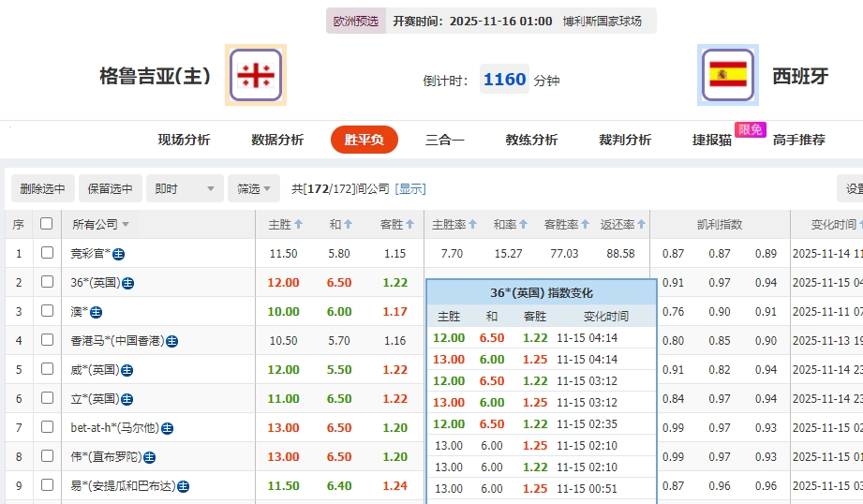Open the 筛选 filter dropdown
The image size is (863, 504).
(x=254, y=188)
